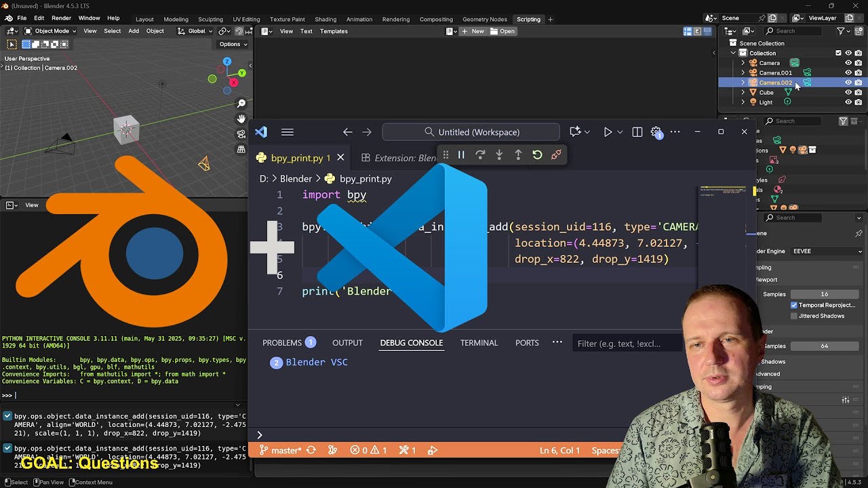The height and width of the screenshot is (488, 868).
Task: Open the VS Code Copilot chat icon
Action: (x=576, y=132)
